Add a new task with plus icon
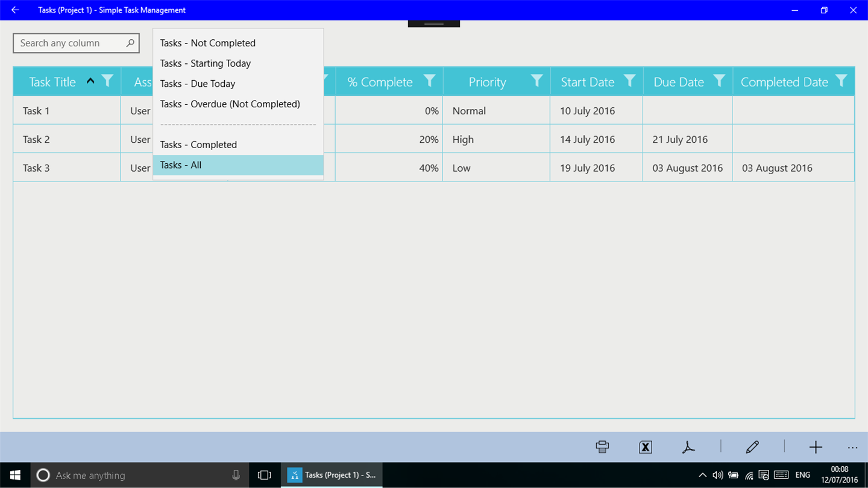 pyautogui.click(x=816, y=447)
